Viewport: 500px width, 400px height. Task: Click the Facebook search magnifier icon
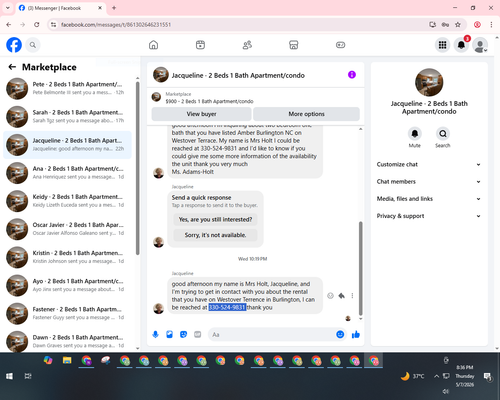[x=33, y=45]
